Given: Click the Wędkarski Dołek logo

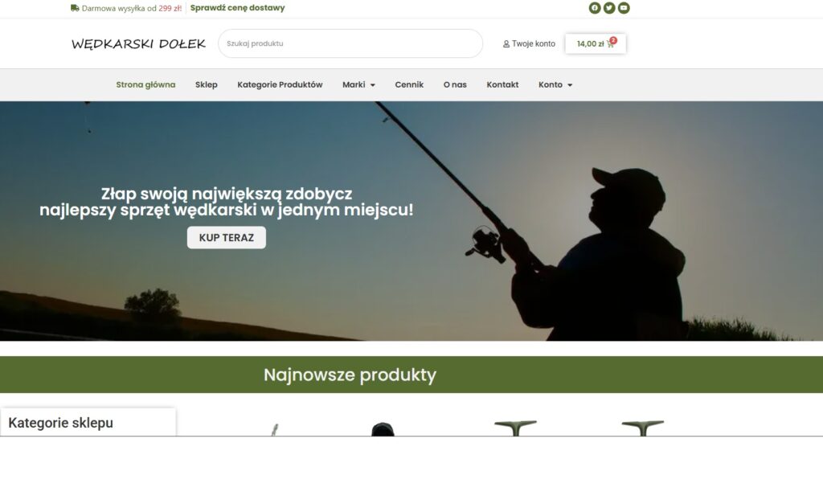Looking at the screenshot, I should point(138,43).
